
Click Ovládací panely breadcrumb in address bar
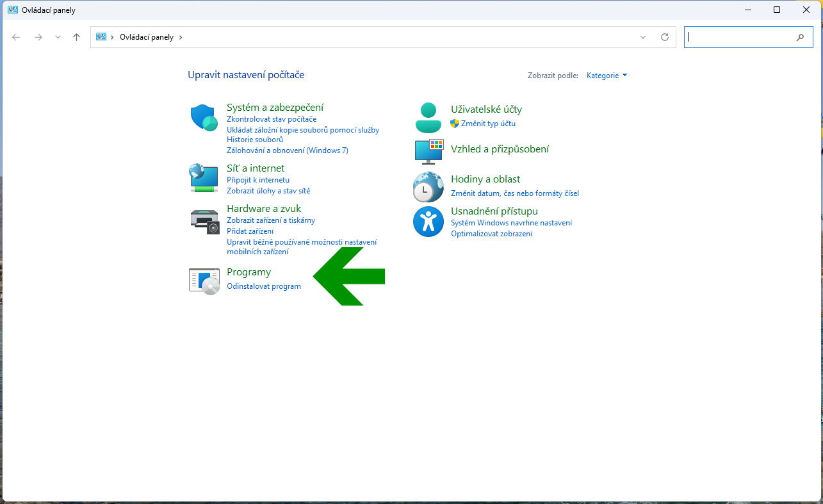146,37
